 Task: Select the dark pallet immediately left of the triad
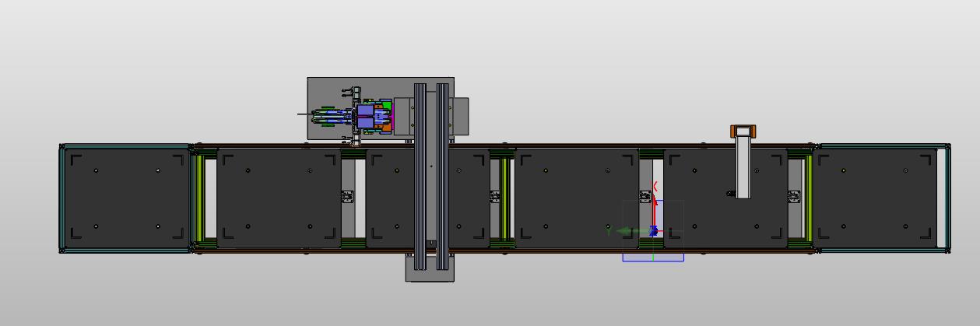pyautogui.click(x=577, y=198)
